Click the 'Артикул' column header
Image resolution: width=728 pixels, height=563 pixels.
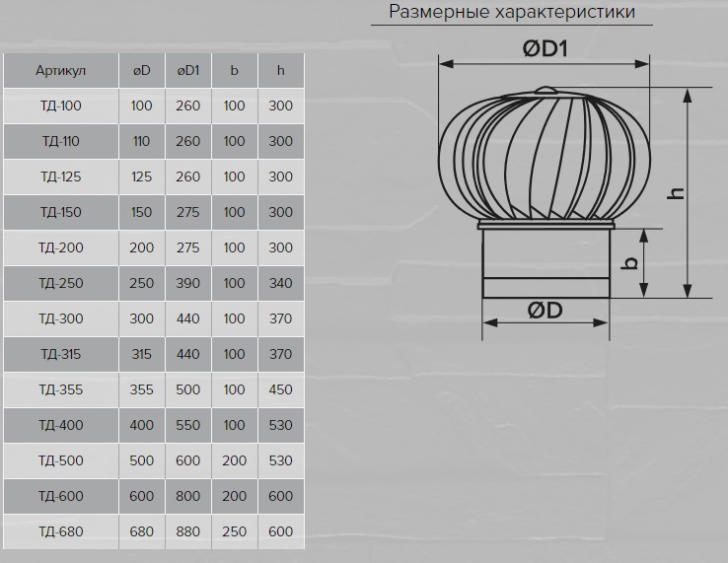click(61, 70)
